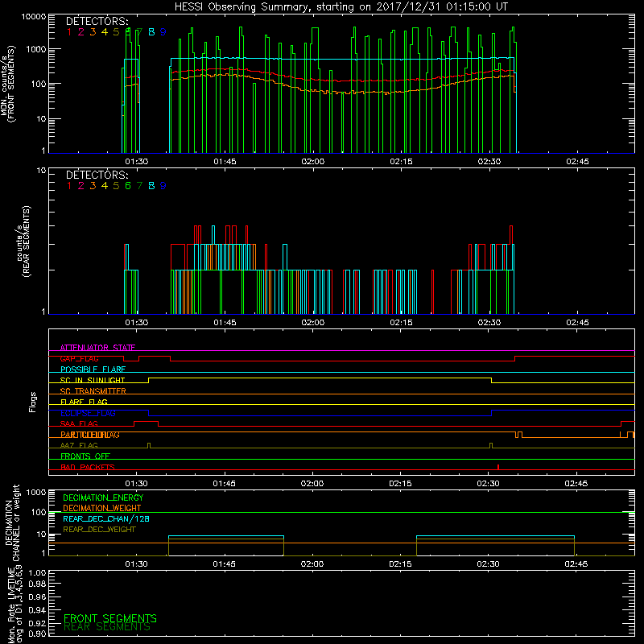Click the SC_IN_SUNLIGHT flag label
This screenshot has height=644, width=644.
[93, 380]
